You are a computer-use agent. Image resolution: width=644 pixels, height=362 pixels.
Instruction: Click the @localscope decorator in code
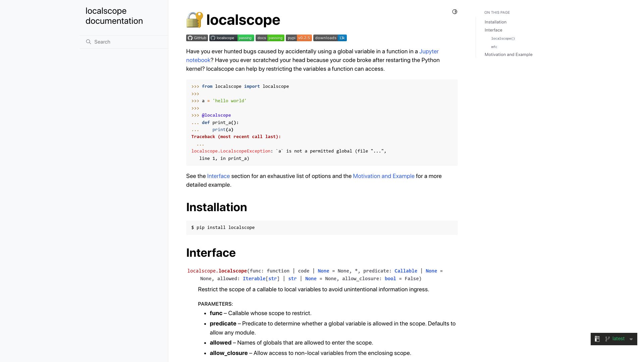216,115
